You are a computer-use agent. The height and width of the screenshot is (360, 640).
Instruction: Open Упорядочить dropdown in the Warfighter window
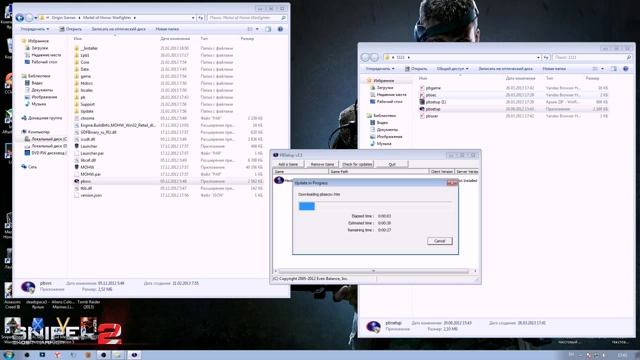[35, 29]
